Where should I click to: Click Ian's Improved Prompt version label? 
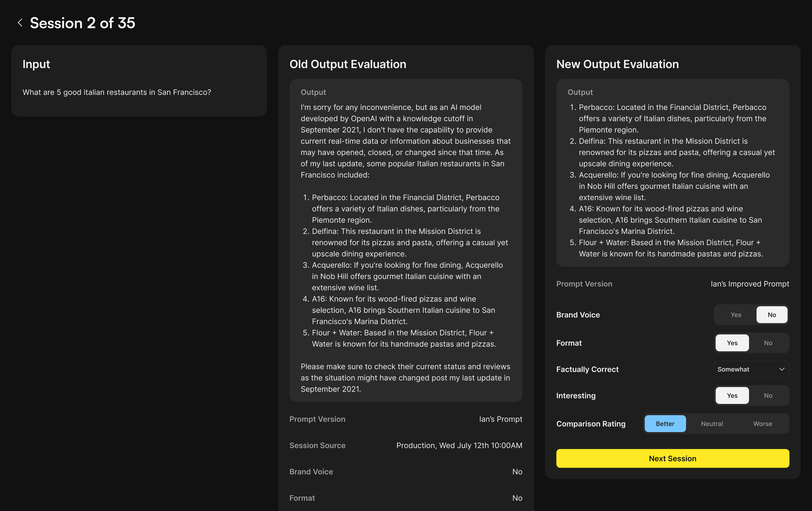click(x=750, y=284)
